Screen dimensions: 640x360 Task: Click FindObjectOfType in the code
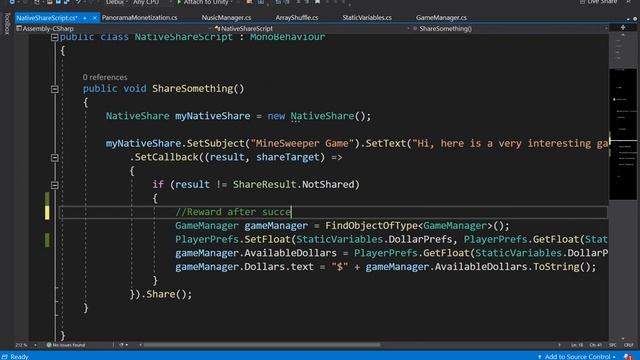click(x=371, y=226)
